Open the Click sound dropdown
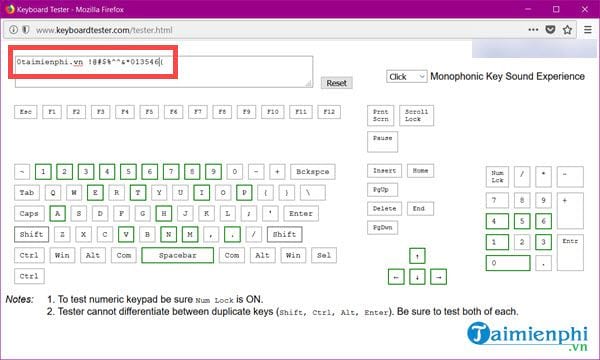This screenshot has width=600, height=360. 406,77
